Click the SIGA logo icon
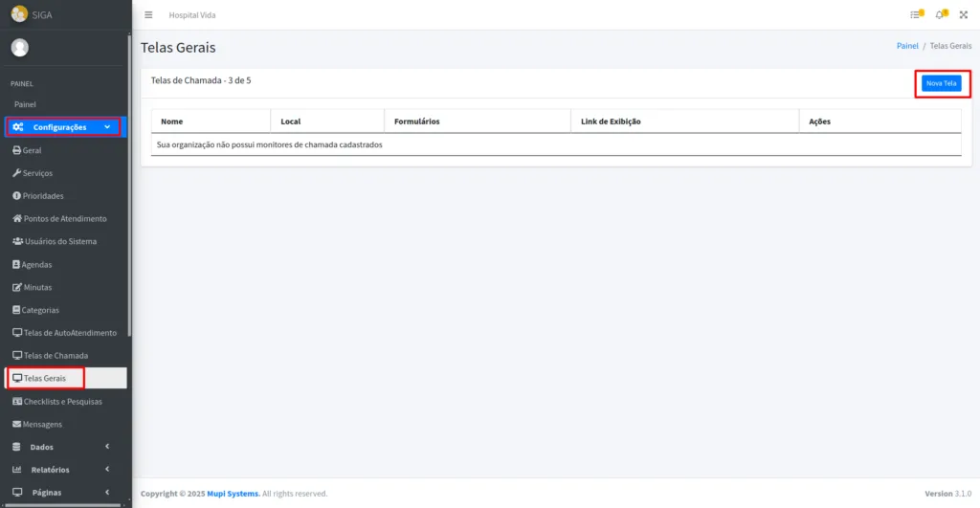 click(x=19, y=14)
